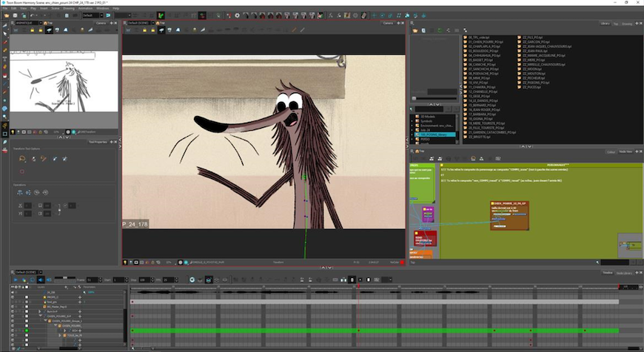Toggle Loop playback in timeline toolbar
The width and height of the screenshot is (644, 352).
coord(33,280)
